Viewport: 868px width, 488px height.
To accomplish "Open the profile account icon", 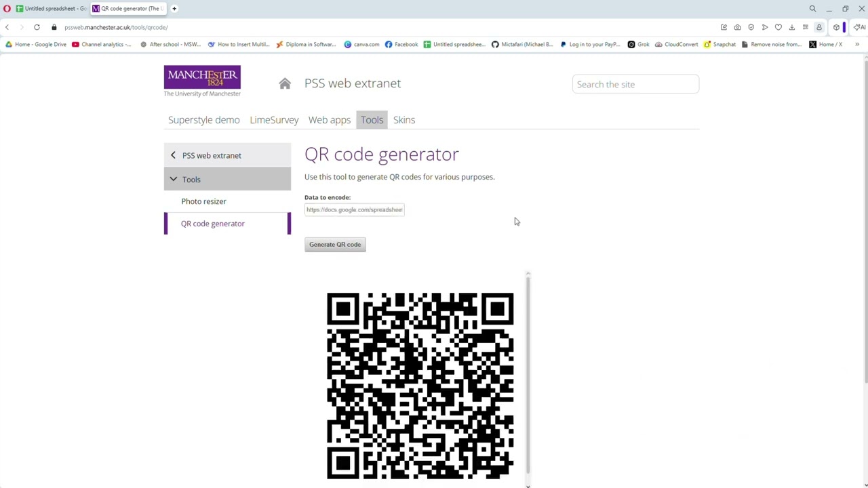I will click(818, 27).
